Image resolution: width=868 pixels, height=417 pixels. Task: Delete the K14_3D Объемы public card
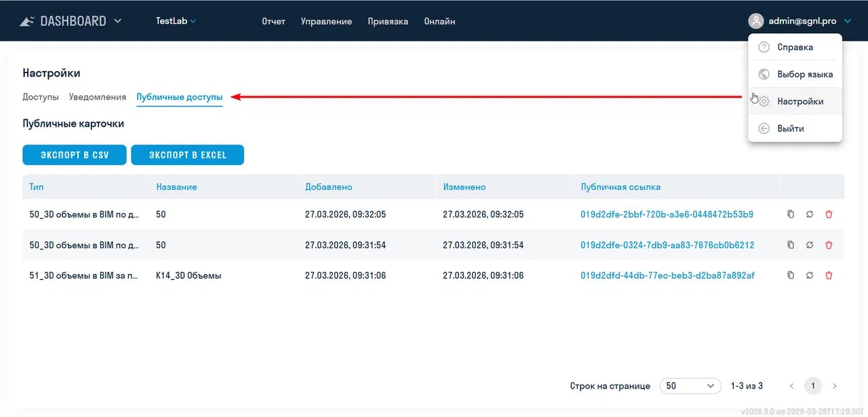coord(829,275)
